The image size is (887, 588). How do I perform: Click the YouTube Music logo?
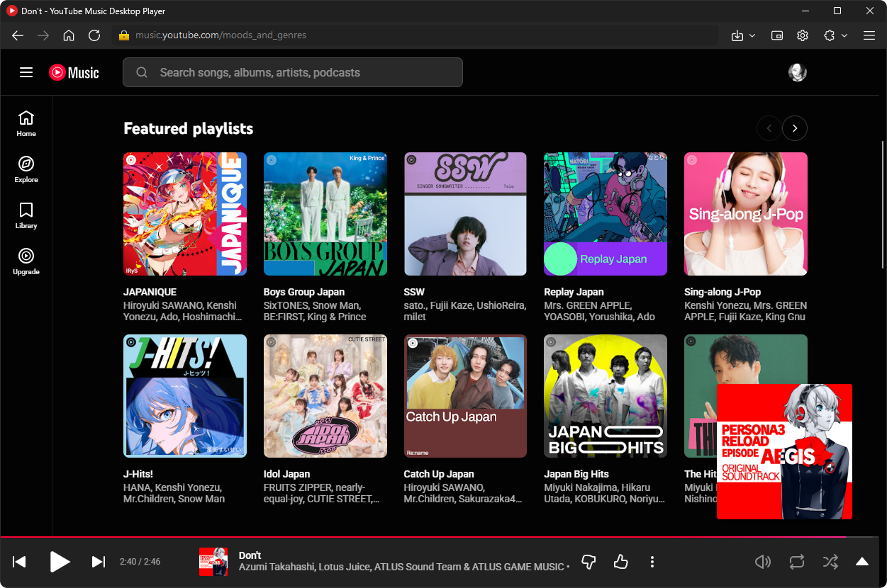[x=74, y=72]
